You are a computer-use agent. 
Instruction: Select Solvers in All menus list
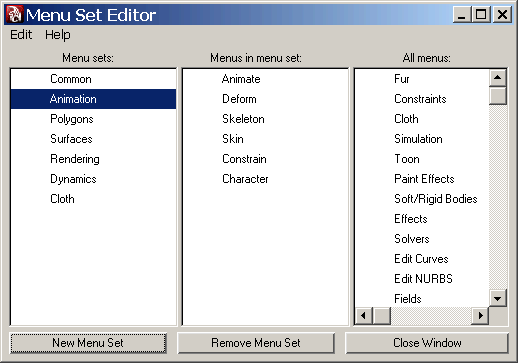[x=422, y=239]
